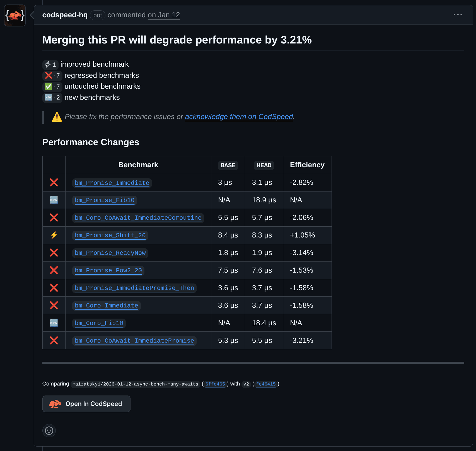Click the lightning icon beside bm_Promise_Shift_20

[54, 235]
